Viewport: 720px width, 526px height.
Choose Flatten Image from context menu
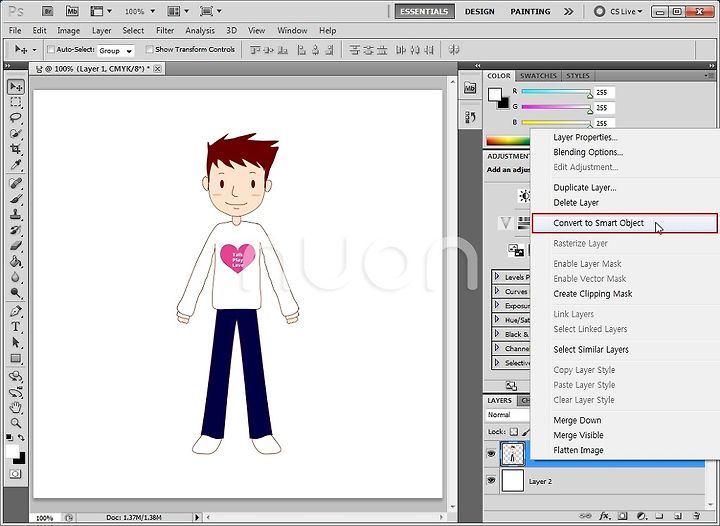[x=578, y=450]
